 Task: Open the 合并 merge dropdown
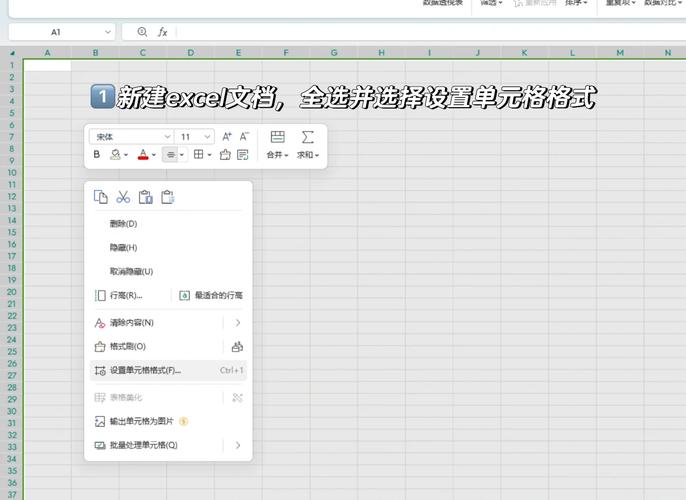click(277, 155)
